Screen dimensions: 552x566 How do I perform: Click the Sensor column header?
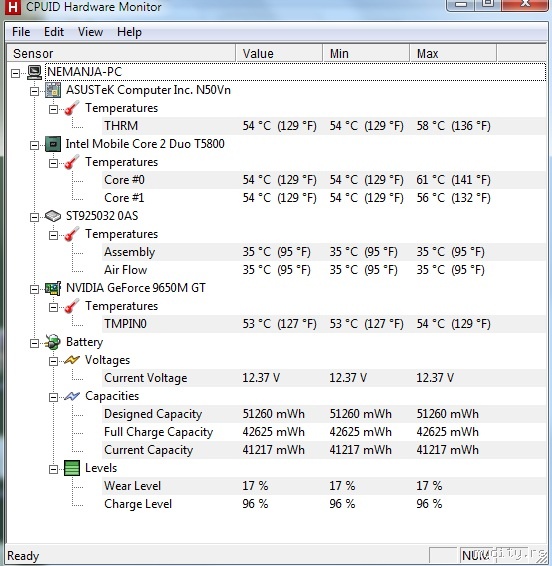point(121,53)
